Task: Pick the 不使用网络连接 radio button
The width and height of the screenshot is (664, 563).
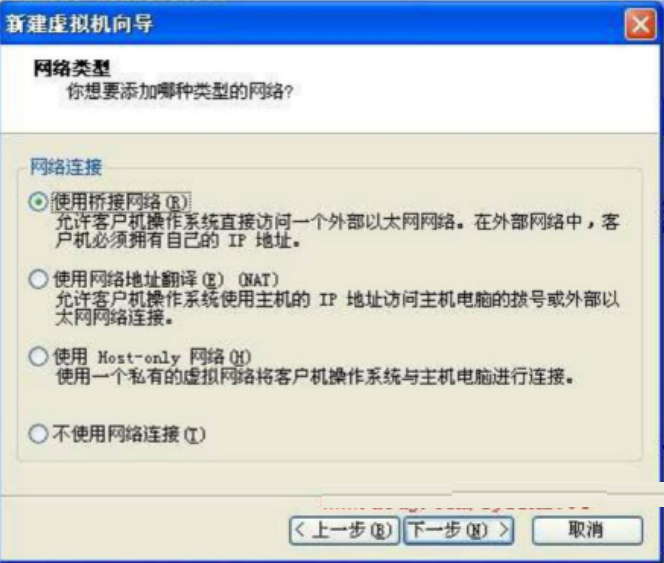Action: [38, 434]
